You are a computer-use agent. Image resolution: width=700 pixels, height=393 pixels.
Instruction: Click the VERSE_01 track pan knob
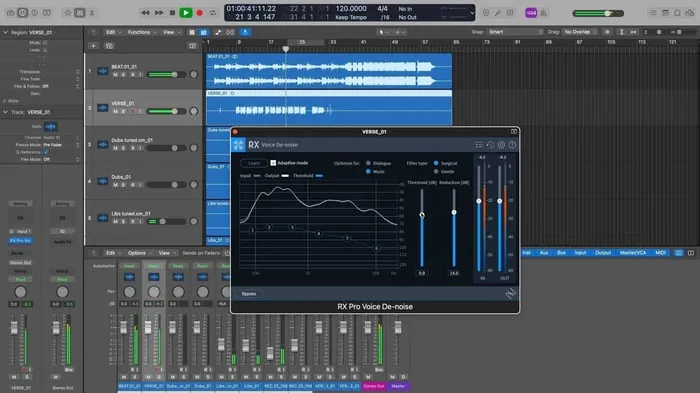tap(194, 111)
